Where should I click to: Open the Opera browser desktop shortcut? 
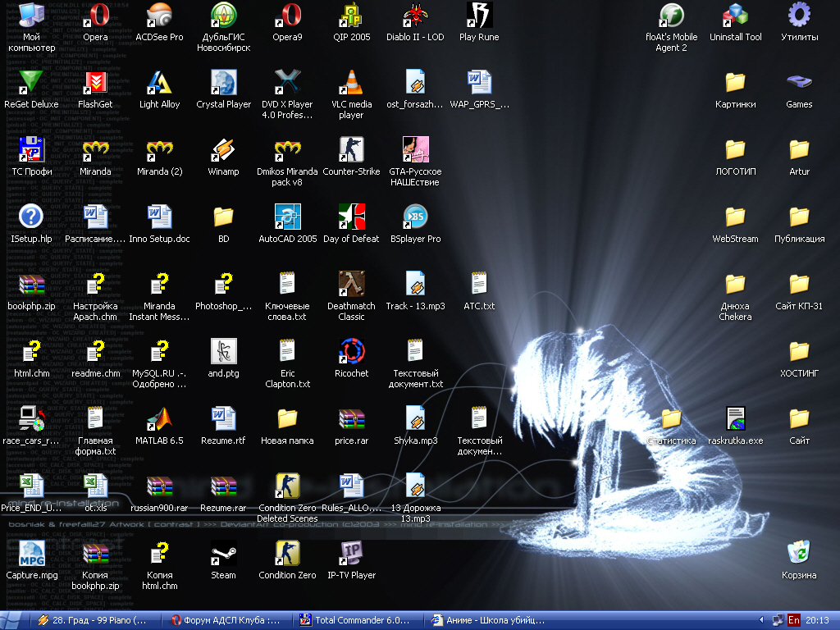(x=95, y=15)
